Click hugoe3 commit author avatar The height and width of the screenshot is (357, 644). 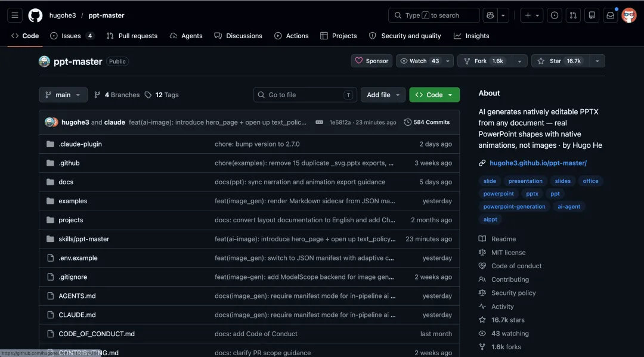pos(49,122)
